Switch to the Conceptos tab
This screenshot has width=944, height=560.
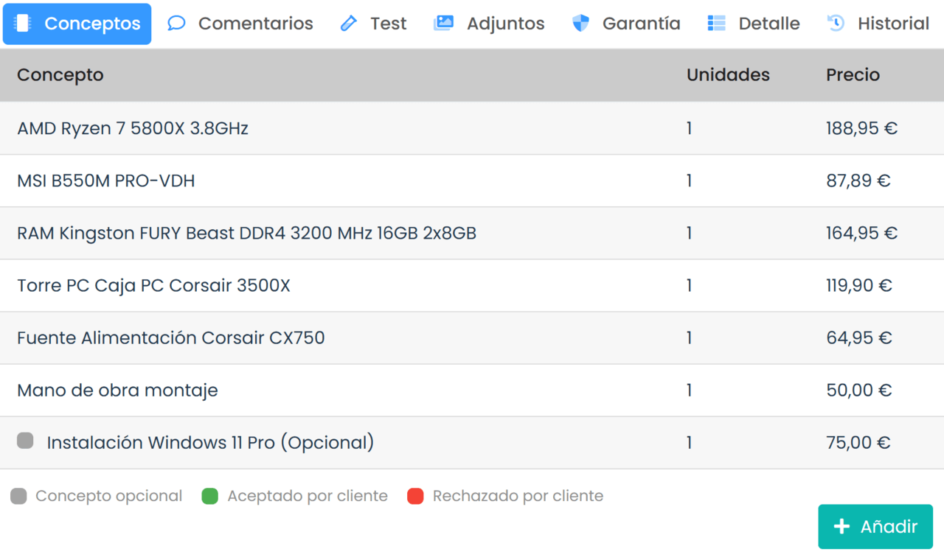[77, 24]
